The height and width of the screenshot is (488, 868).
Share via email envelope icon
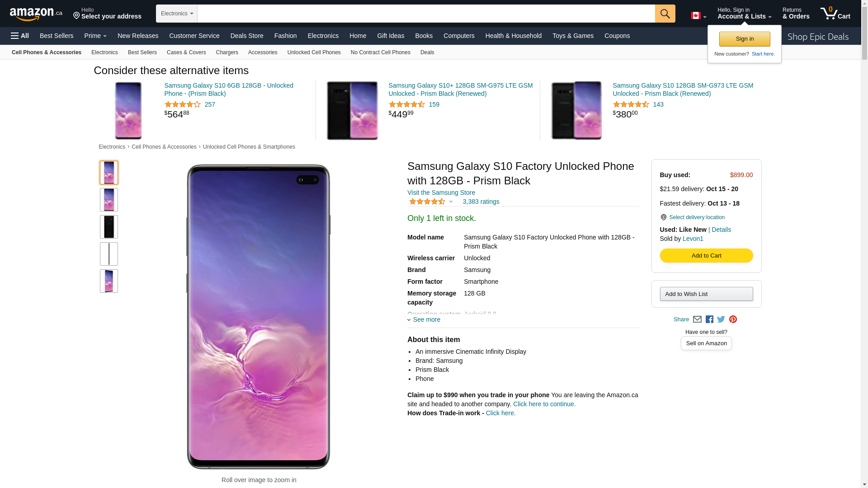click(x=697, y=319)
